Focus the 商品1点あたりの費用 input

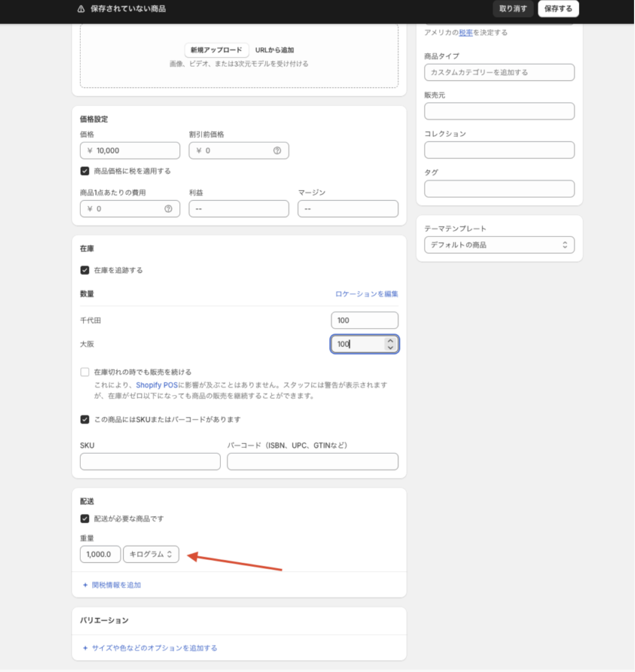click(x=130, y=209)
